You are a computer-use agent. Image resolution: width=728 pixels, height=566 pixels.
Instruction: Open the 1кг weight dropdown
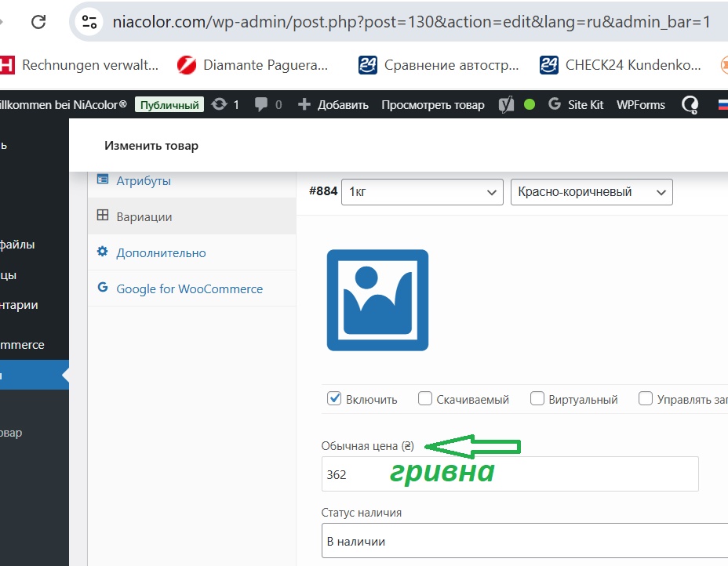coord(422,192)
